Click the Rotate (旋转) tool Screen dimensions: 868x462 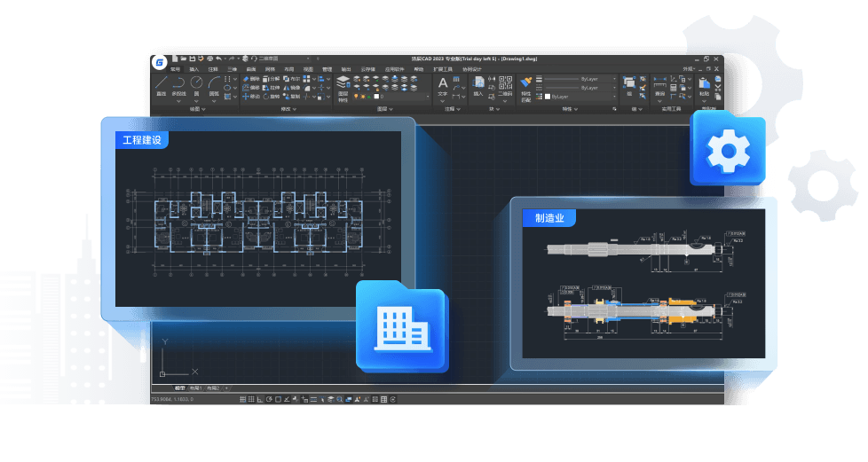tap(272, 97)
